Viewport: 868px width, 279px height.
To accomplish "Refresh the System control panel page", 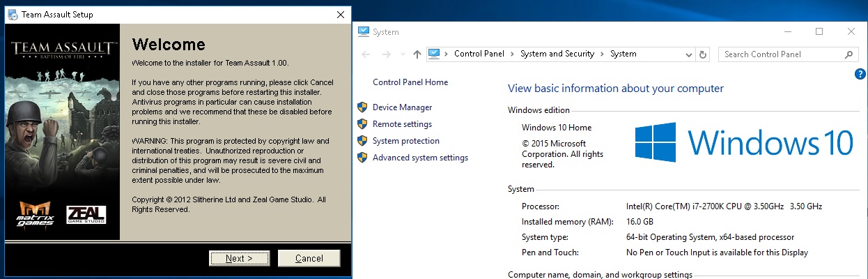I will (x=703, y=54).
